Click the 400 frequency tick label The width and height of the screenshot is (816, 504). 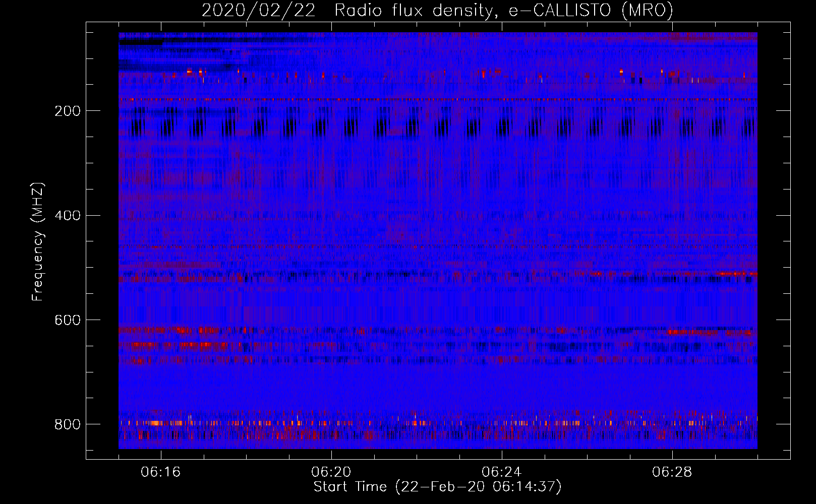point(68,216)
